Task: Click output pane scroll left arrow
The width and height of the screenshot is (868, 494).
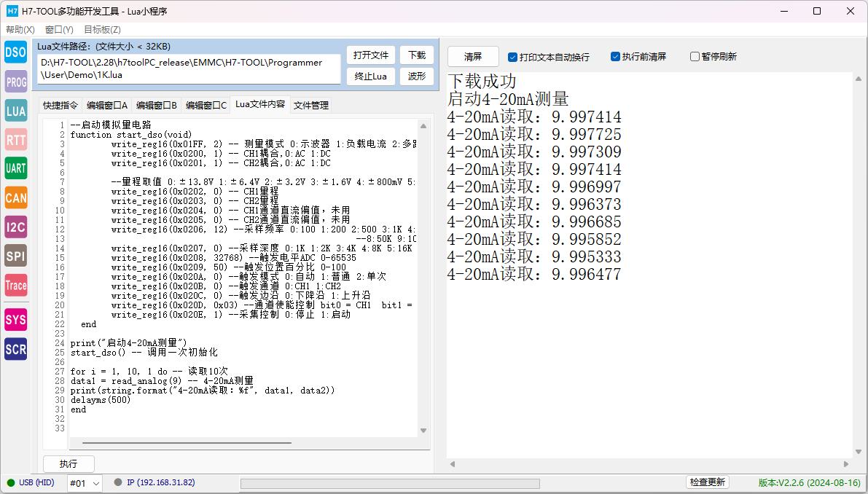Action: click(453, 464)
